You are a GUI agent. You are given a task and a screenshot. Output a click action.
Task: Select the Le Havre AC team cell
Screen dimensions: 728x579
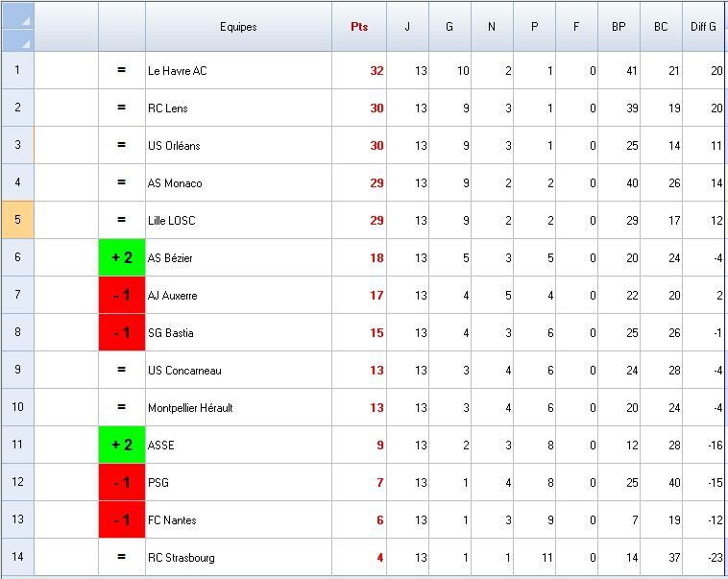click(x=238, y=70)
